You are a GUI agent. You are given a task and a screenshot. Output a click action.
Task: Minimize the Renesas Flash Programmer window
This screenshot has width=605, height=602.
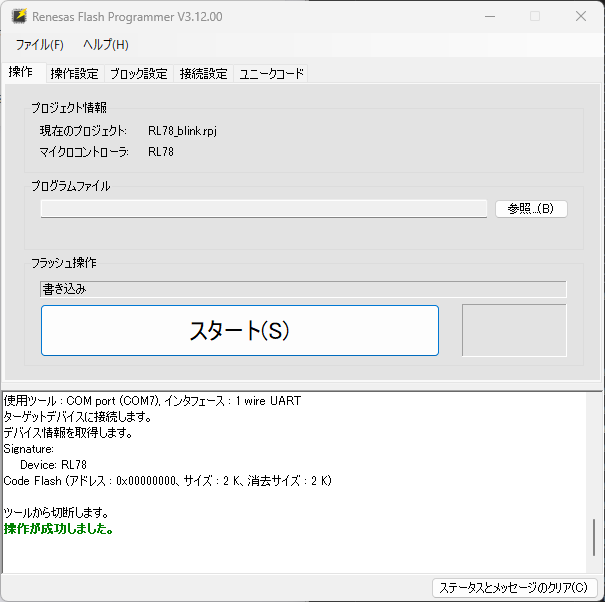point(490,16)
